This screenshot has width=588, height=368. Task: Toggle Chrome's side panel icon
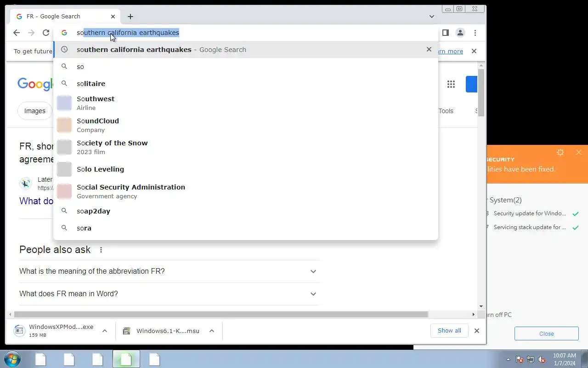click(445, 33)
